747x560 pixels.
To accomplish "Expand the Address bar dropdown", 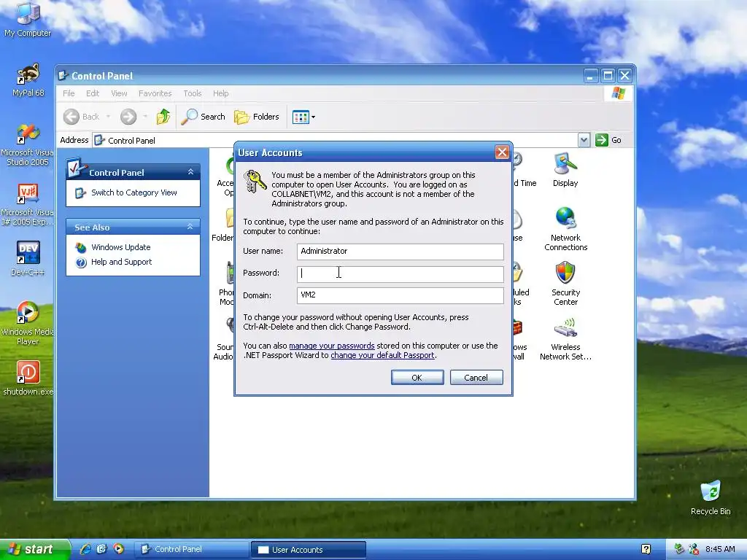I will (x=584, y=140).
